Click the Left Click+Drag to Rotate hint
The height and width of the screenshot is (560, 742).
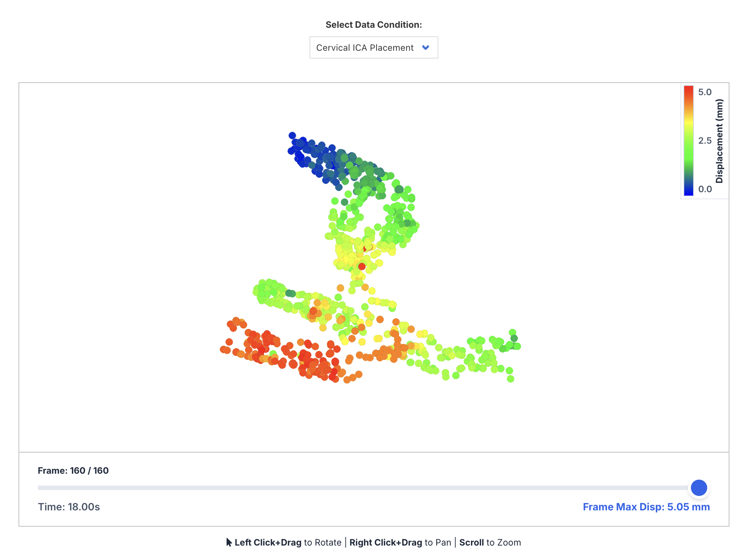pos(288,542)
